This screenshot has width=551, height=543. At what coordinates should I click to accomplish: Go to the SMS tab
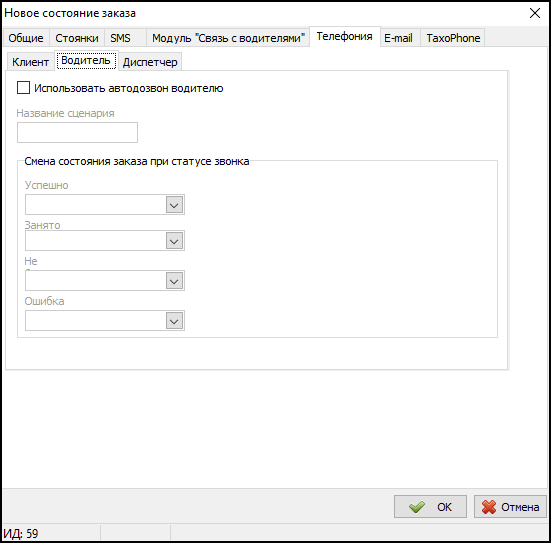point(121,38)
